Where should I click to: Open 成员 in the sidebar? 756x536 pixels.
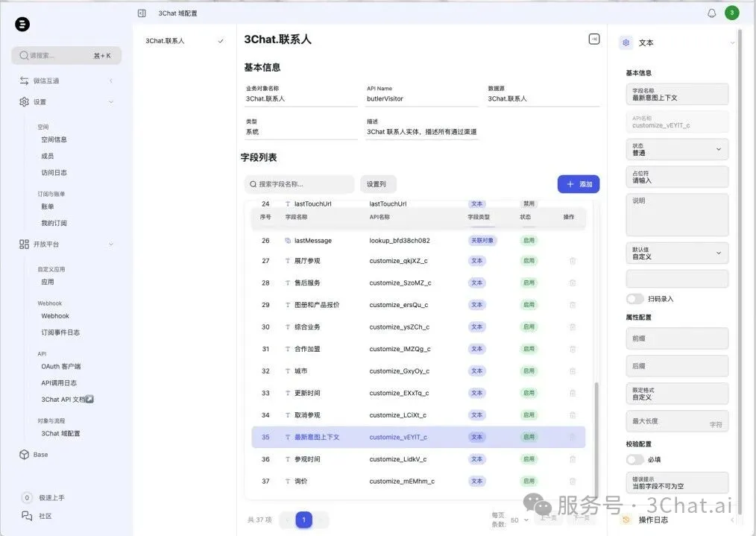[47, 156]
